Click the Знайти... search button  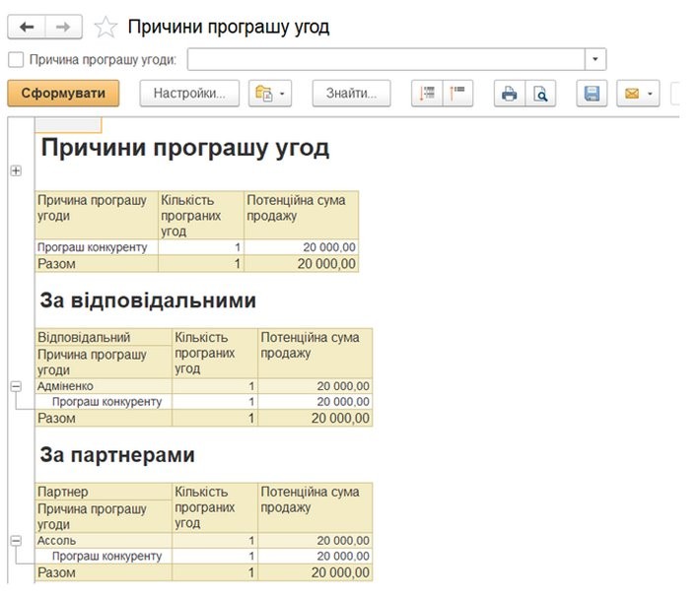[351, 94]
